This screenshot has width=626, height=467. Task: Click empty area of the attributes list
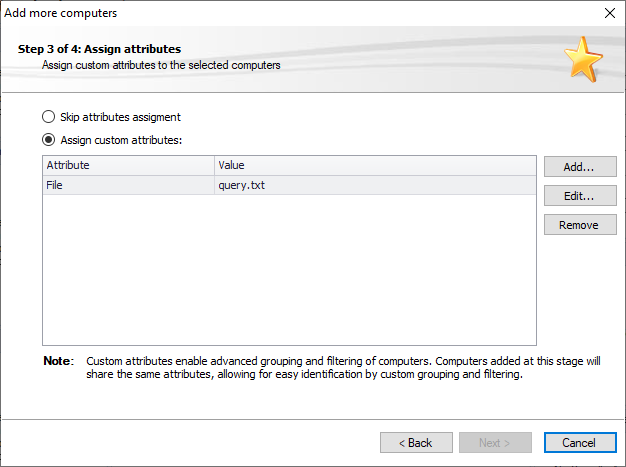[x=289, y=269]
